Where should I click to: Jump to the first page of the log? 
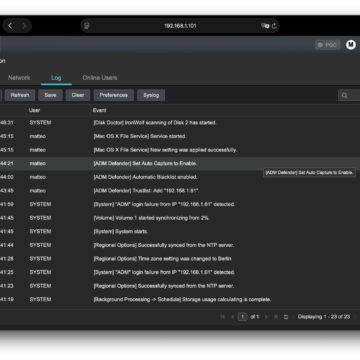click(223, 317)
